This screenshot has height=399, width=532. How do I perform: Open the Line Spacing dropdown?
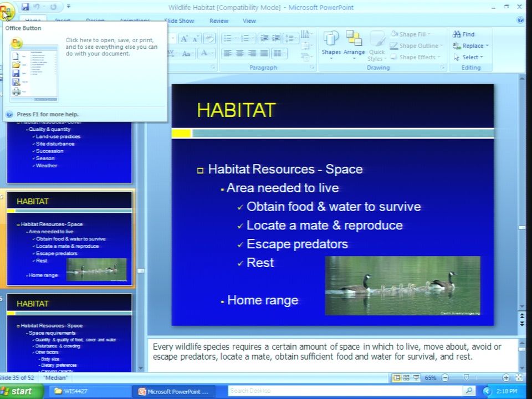point(290,38)
